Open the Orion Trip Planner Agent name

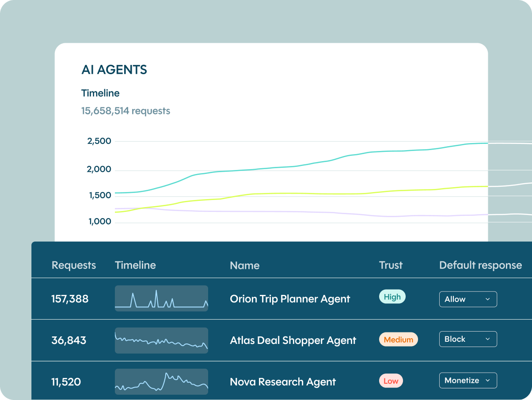pos(290,299)
